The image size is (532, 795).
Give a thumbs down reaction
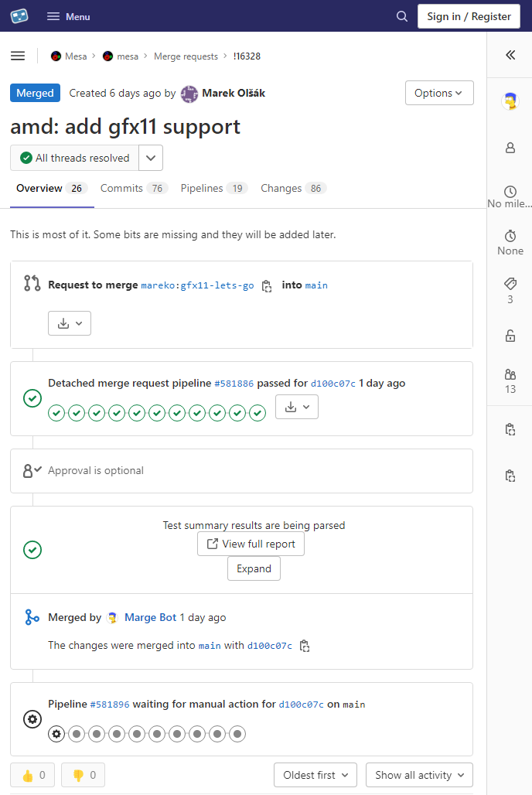point(83,775)
